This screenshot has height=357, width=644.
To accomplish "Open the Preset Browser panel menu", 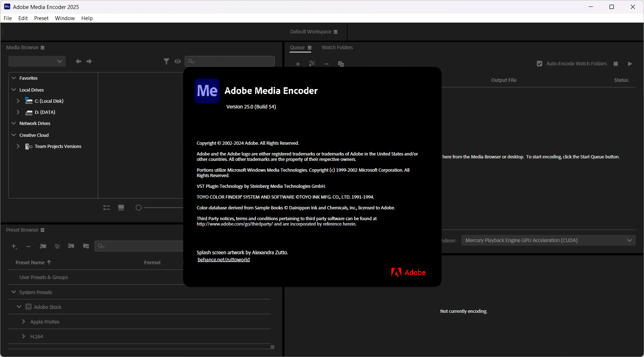I will click(42, 230).
